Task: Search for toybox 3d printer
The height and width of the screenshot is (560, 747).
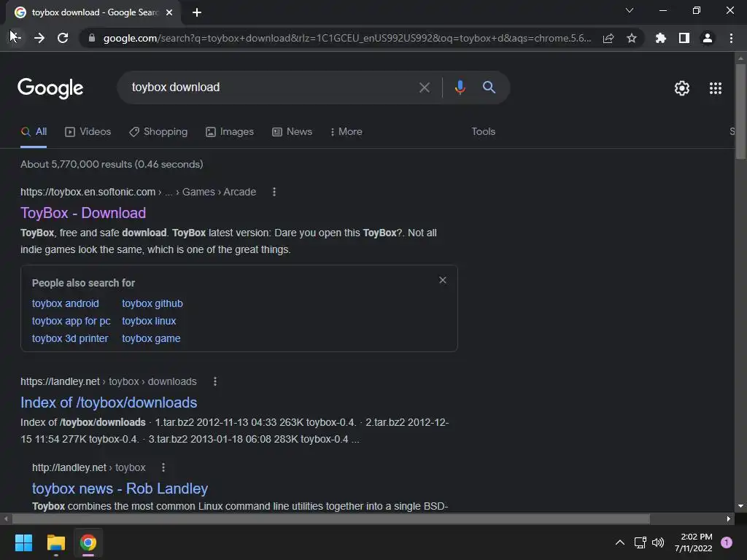Action: [x=70, y=338]
